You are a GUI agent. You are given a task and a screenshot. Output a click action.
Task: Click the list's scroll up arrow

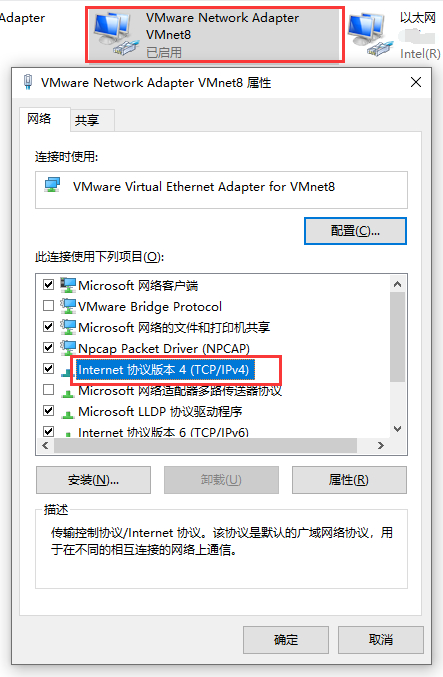tap(398, 284)
